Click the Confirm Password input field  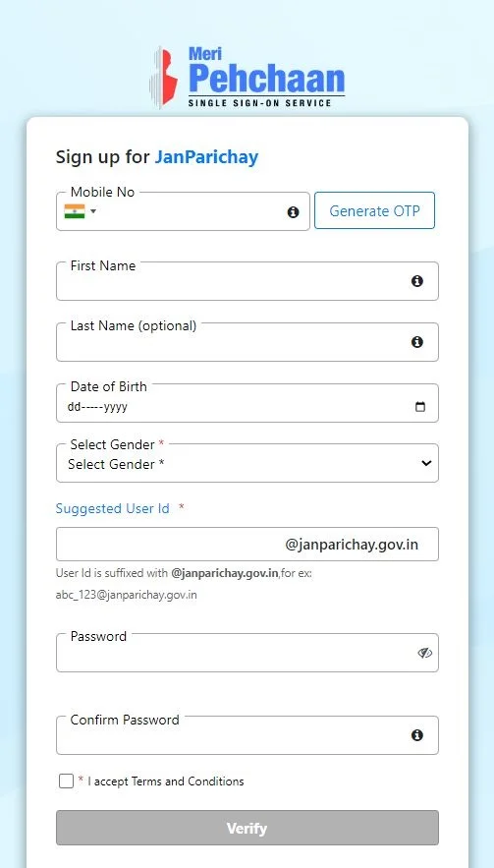point(247,735)
